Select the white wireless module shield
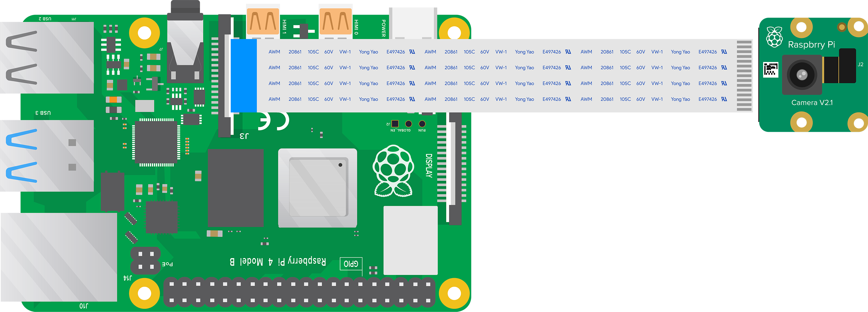 pyautogui.click(x=410, y=240)
